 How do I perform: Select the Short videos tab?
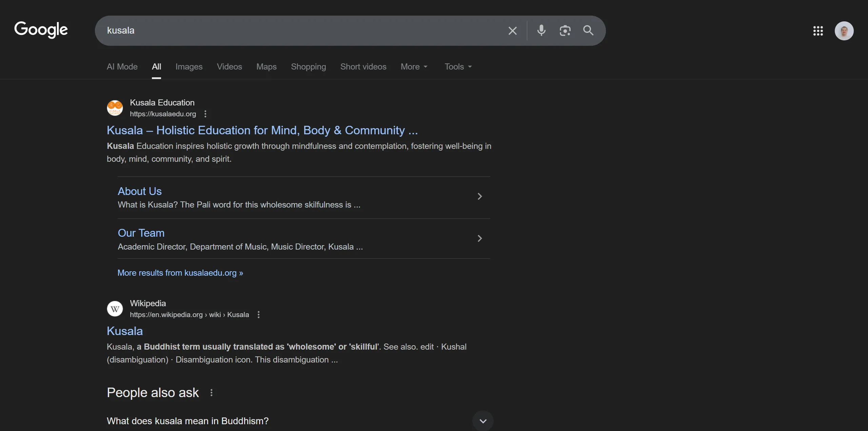[x=363, y=67]
